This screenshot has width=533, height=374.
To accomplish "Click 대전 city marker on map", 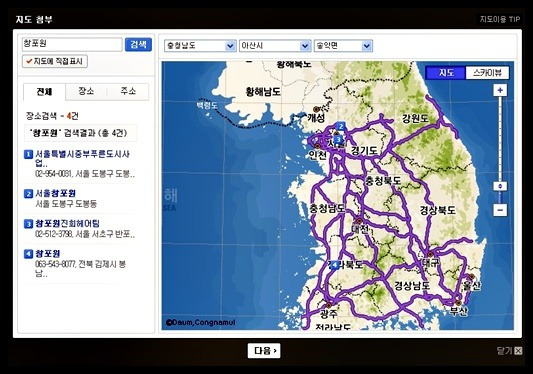I will point(359,221).
